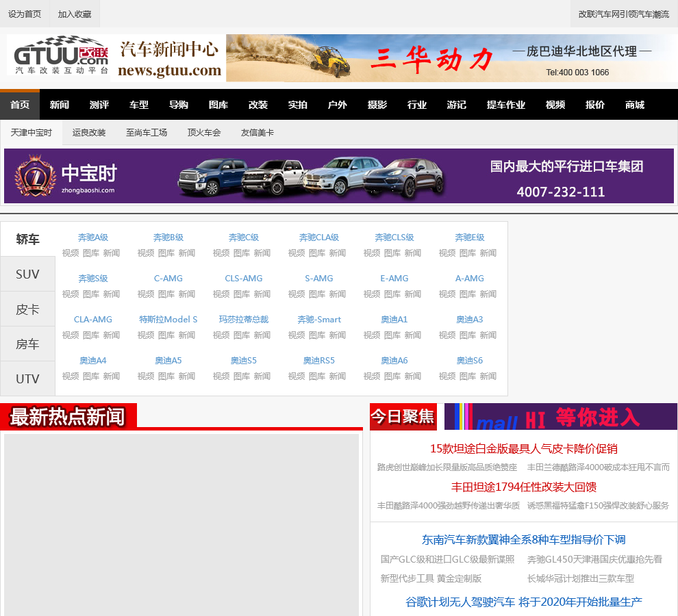Open article 长城华冠计划推出三款车型

[x=581, y=578]
